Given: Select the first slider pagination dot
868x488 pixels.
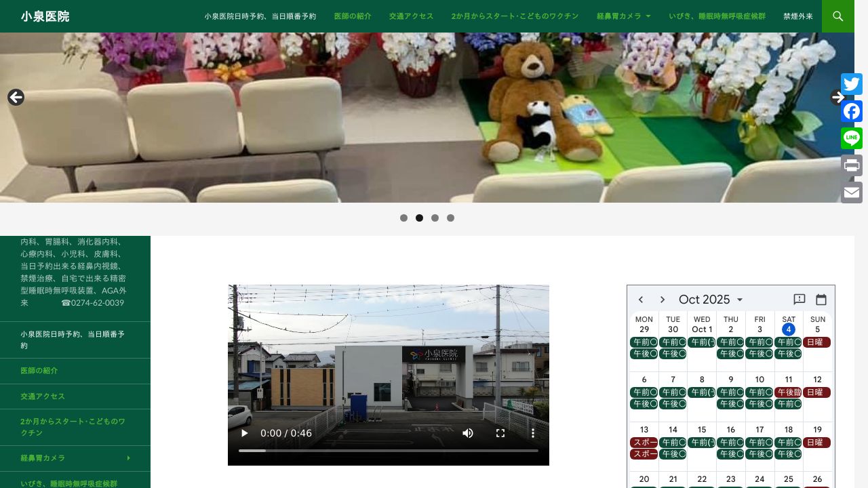Looking at the screenshot, I should [403, 218].
